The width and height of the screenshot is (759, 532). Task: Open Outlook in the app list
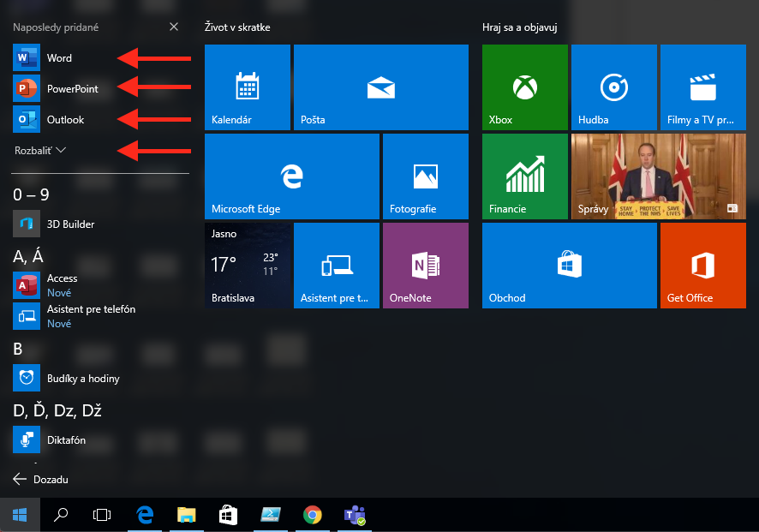pos(65,120)
